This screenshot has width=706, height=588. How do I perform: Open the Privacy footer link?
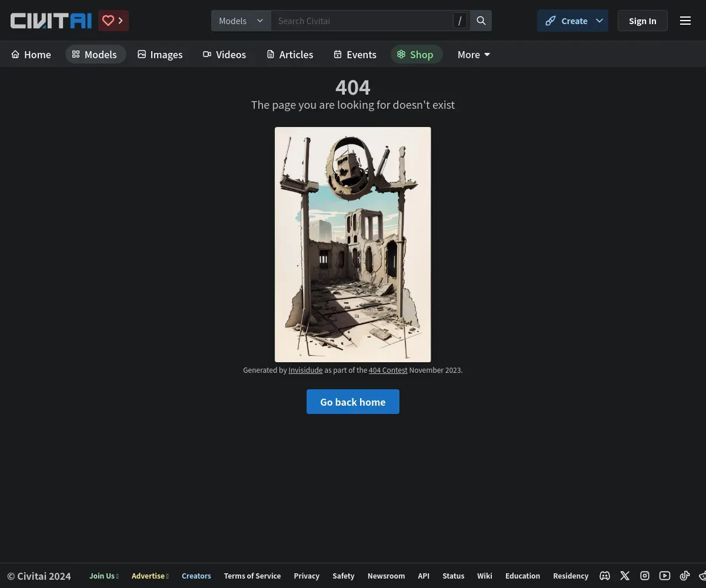pyautogui.click(x=307, y=576)
